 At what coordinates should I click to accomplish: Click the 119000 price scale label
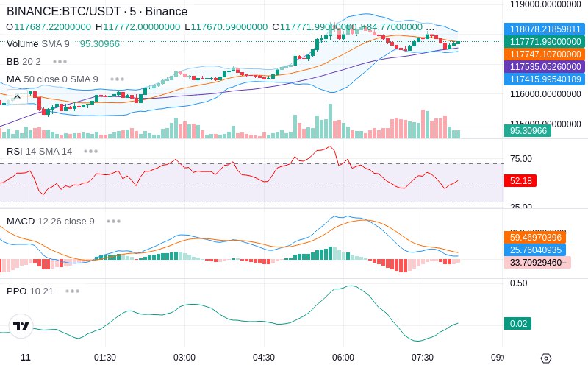[x=545, y=4]
